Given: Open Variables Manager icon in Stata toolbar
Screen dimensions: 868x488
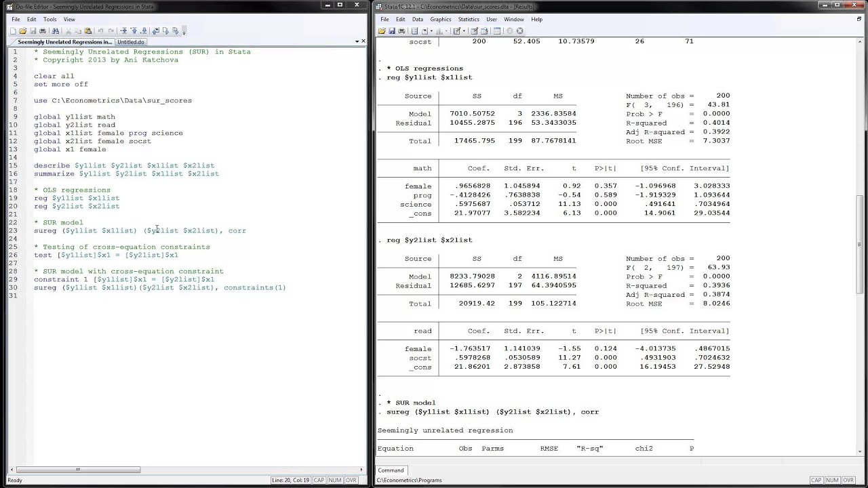Looking at the screenshot, I should 497,30.
